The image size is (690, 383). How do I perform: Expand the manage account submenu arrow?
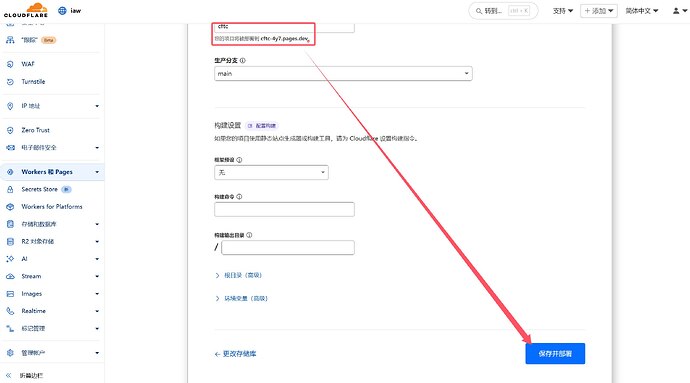[97, 353]
